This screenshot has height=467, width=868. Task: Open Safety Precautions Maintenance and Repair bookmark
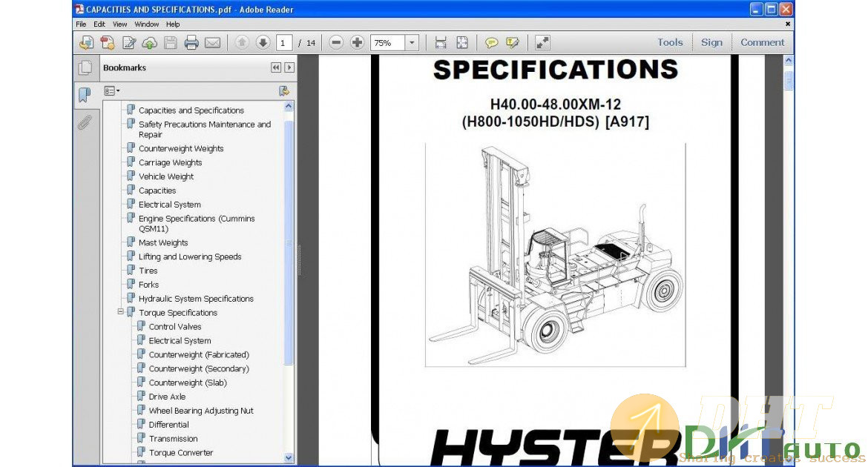205,130
